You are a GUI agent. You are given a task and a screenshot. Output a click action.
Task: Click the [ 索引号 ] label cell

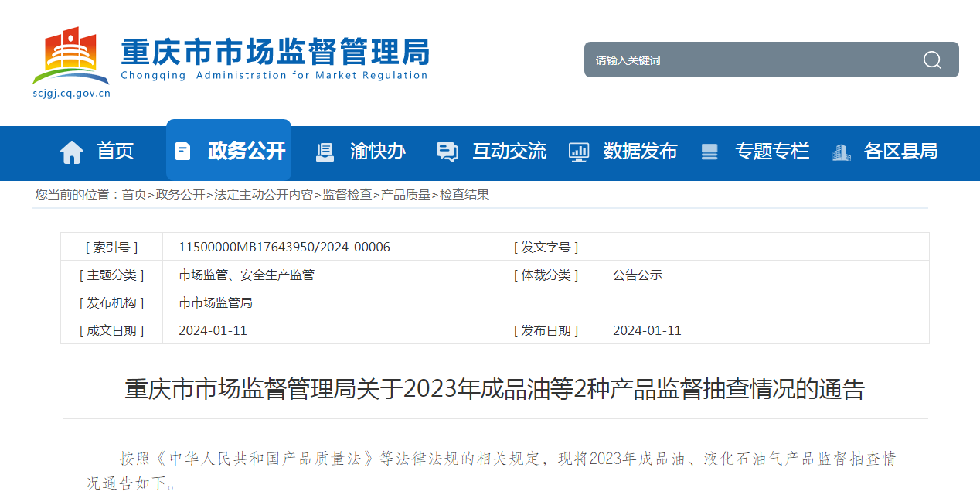click(x=112, y=247)
